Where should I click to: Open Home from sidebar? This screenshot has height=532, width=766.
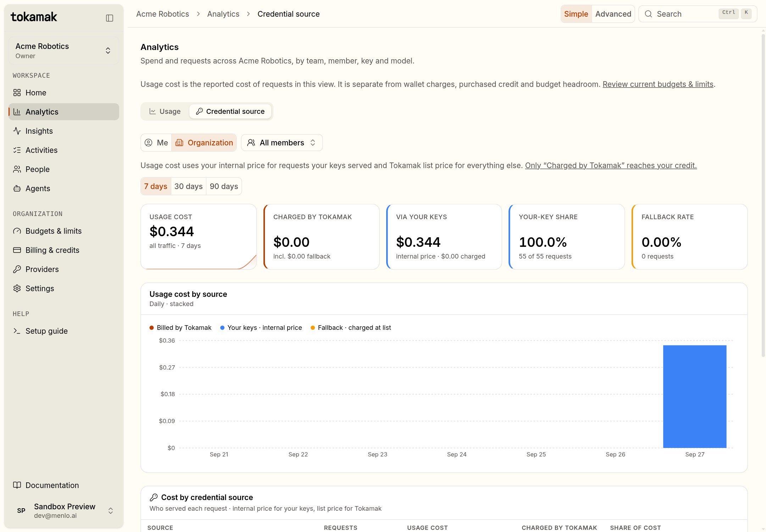tap(64, 93)
